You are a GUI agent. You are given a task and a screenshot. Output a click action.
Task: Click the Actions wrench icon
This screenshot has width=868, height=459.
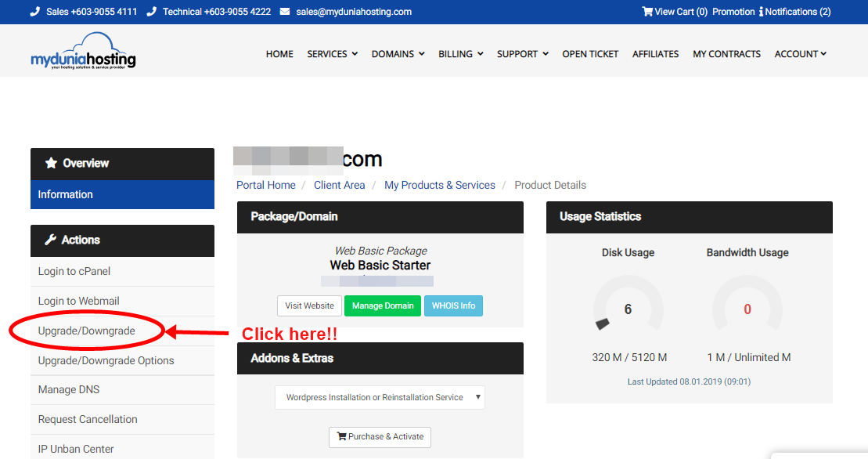click(x=51, y=240)
